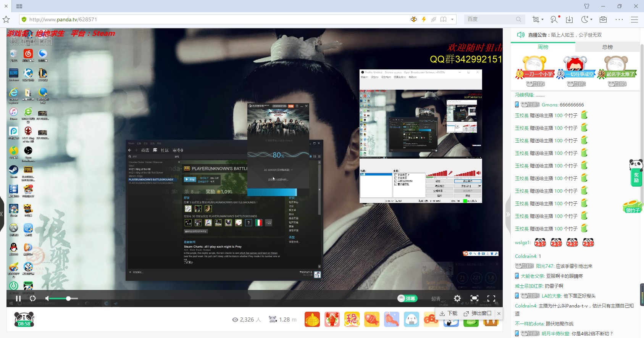Expand the night mode dropdown arrow
This screenshot has height=338, width=644.
[x=591, y=19]
